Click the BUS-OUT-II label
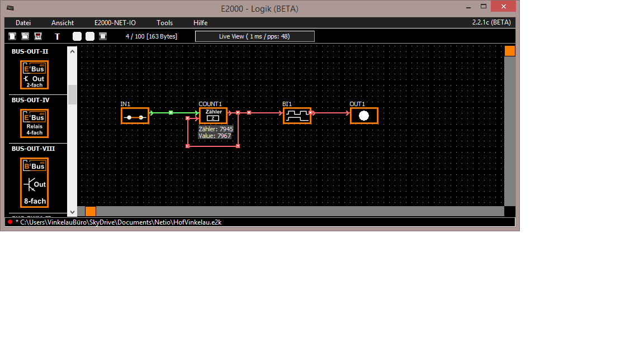The width and height of the screenshot is (644, 362). 30,51
